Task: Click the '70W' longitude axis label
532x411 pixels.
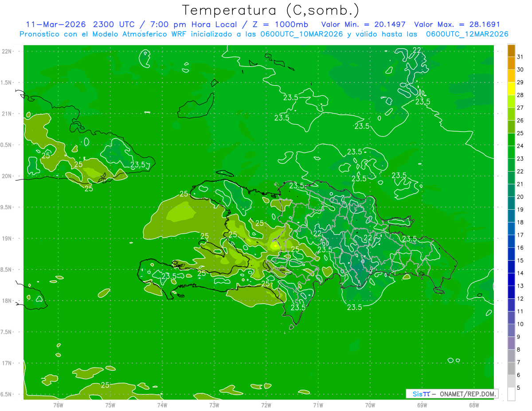Action: click(370, 405)
